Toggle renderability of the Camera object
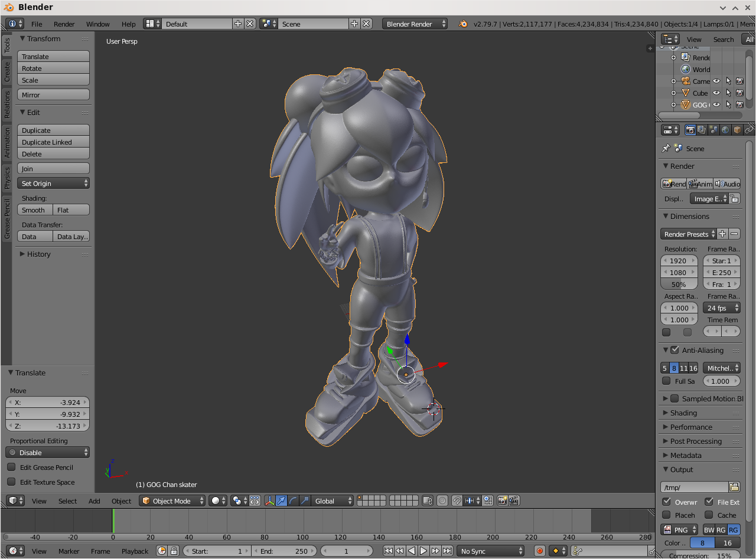Image resolution: width=756 pixels, height=559 pixels. tap(739, 81)
